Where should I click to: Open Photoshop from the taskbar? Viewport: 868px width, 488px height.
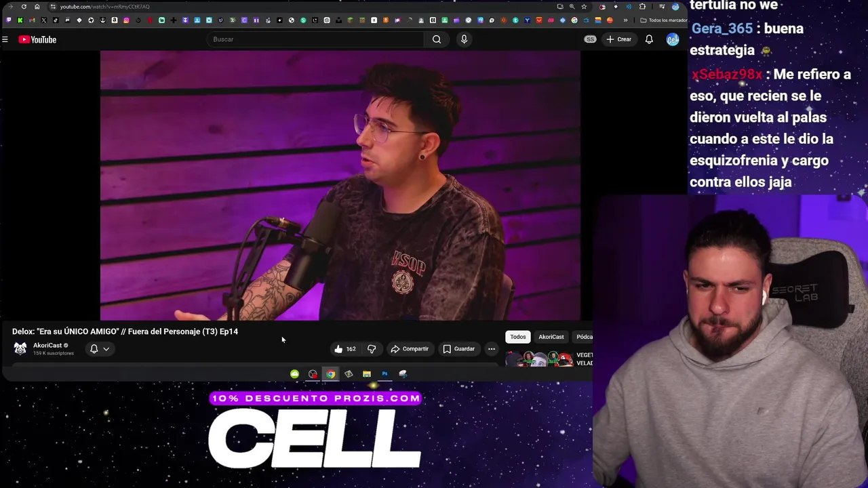pyautogui.click(x=384, y=374)
